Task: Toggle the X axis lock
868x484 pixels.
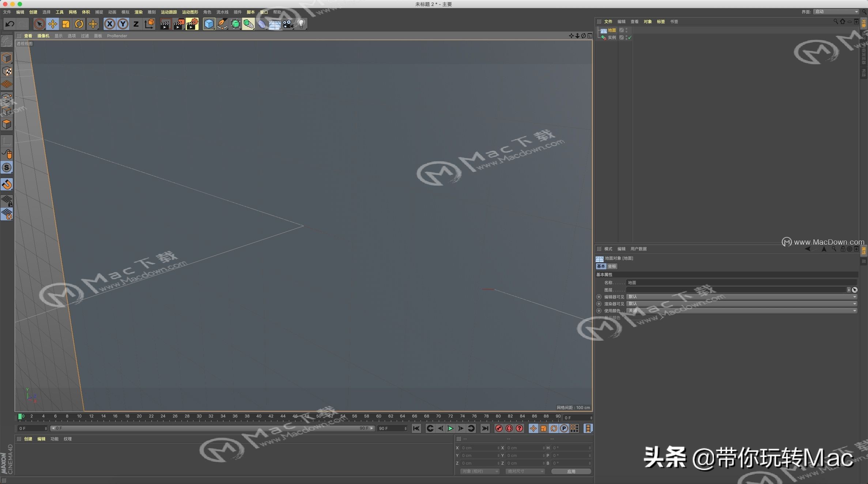Action: [x=110, y=24]
